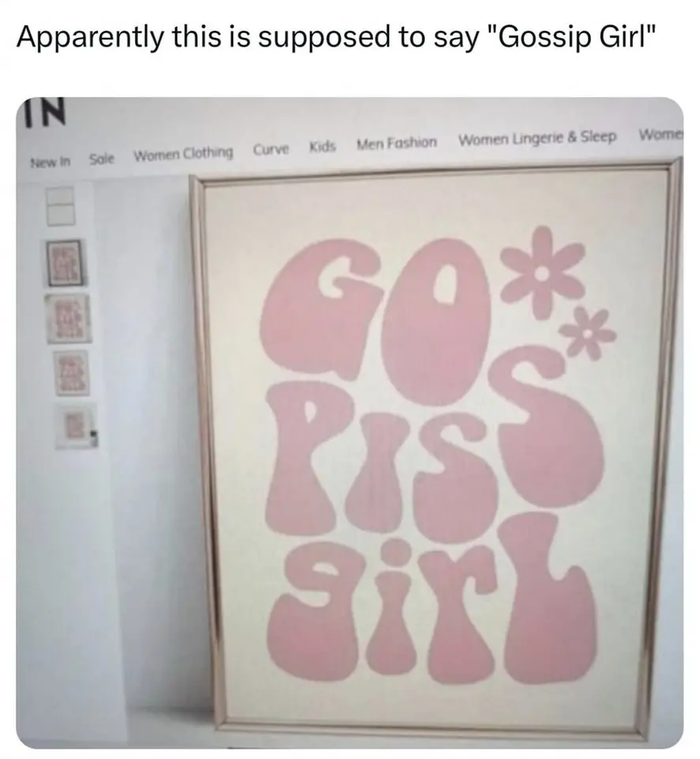The height and width of the screenshot is (759, 700).
Task: Open the Kids category
Action: (x=322, y=146)
